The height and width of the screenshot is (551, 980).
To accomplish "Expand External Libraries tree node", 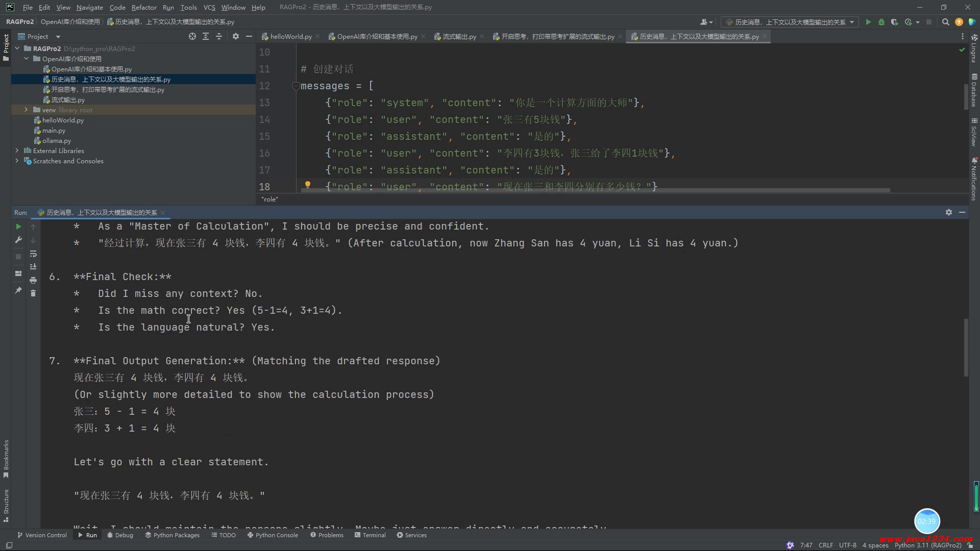I will (x=17, y=151).
